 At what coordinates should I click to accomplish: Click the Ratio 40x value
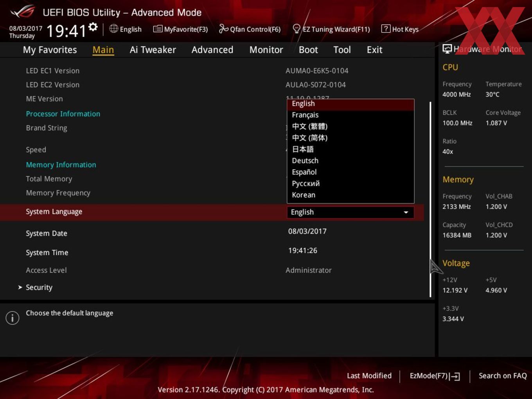point(448,151)
